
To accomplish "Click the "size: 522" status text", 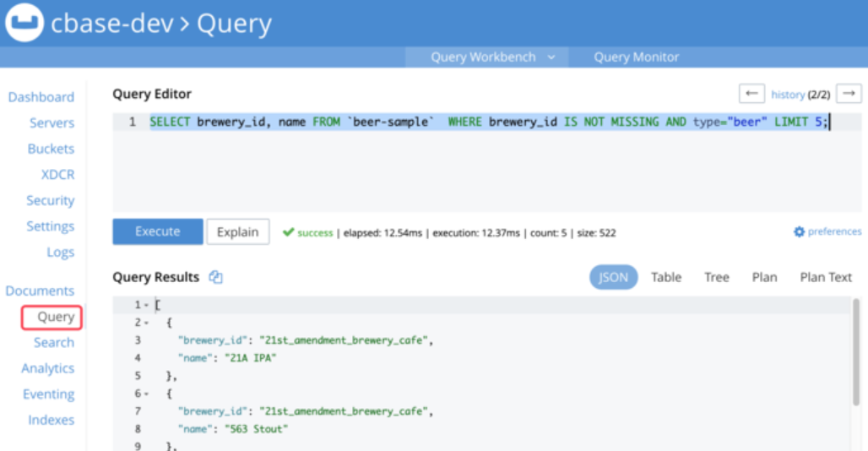I will point(596,233).
